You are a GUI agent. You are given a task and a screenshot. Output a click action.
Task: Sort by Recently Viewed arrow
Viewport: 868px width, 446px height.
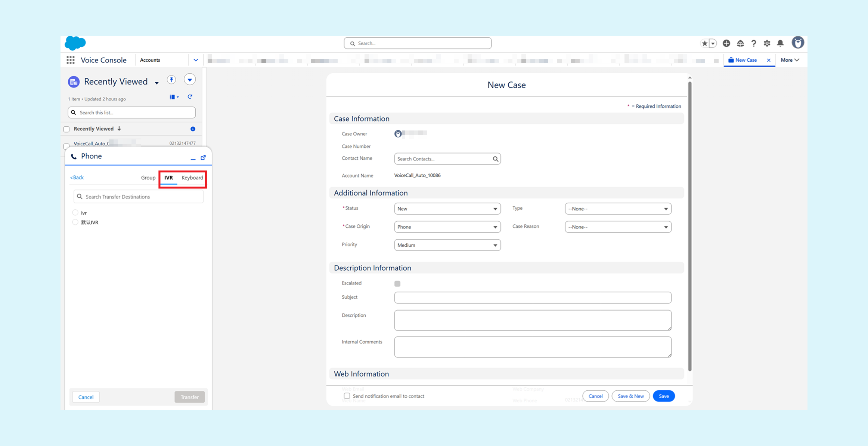pos(119,129)
